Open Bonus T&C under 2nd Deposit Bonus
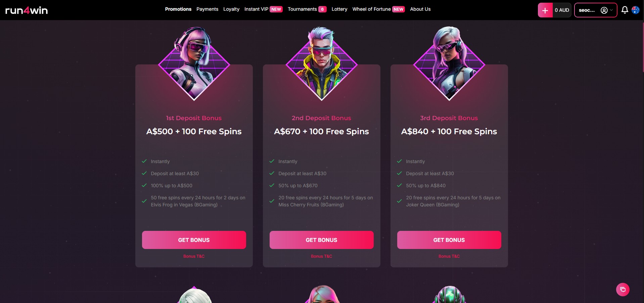 pos(322,256)
